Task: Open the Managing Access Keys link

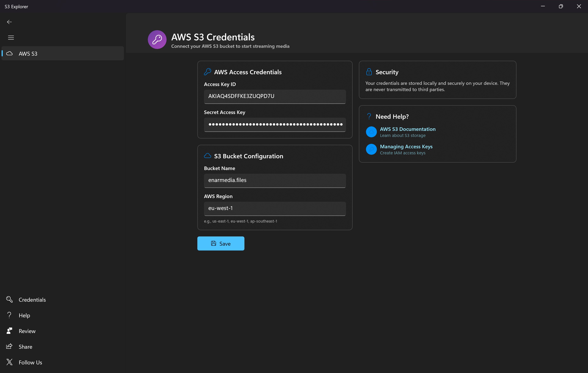Action: pyautogui.click(x=406, y=147)
